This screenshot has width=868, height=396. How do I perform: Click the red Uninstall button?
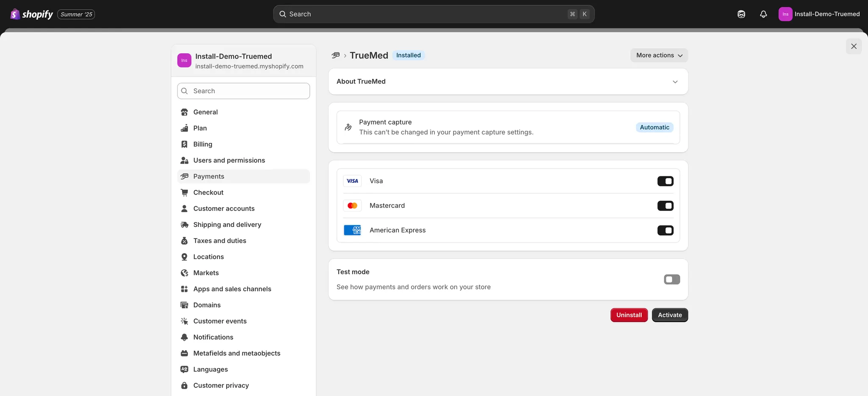pyautogui.click(x=629, y=315)
